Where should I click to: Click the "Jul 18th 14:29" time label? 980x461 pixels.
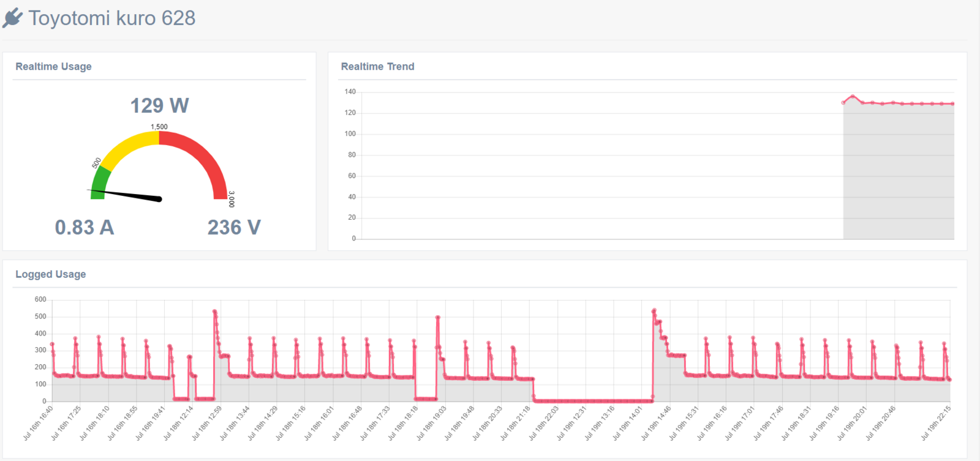(x=263, y=423)
